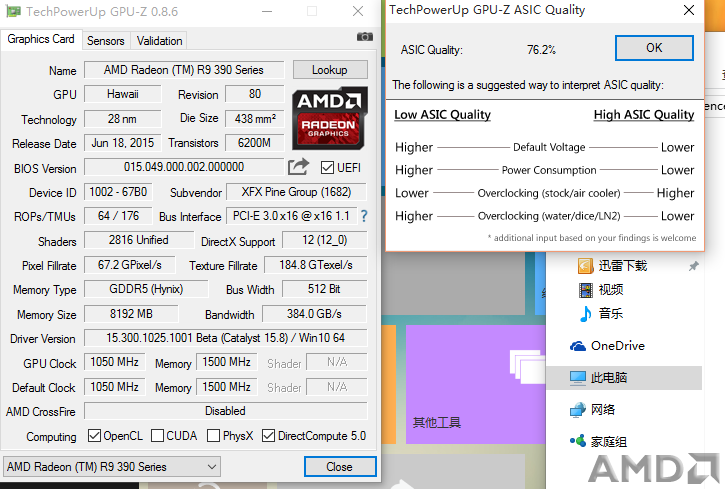Click the OneDrive cloud icon

pos(578,346)
